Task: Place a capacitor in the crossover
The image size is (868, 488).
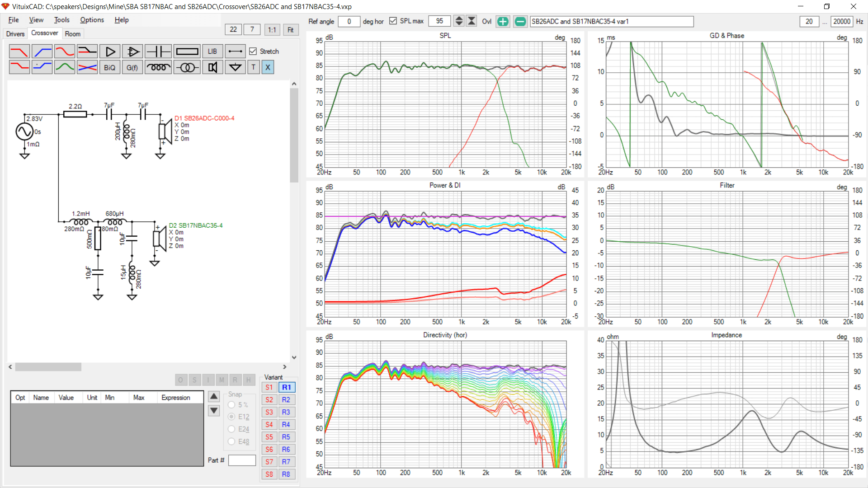Action: click(x=158, y=52)
